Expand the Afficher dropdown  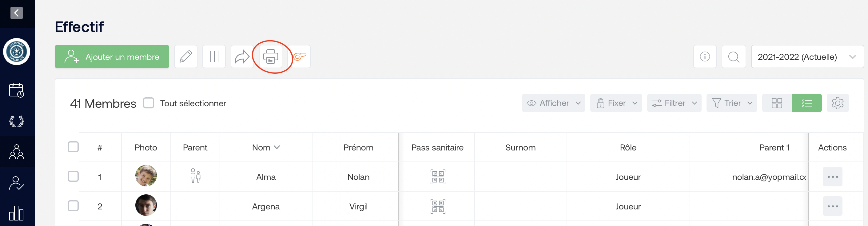click(x=553, y=103)
